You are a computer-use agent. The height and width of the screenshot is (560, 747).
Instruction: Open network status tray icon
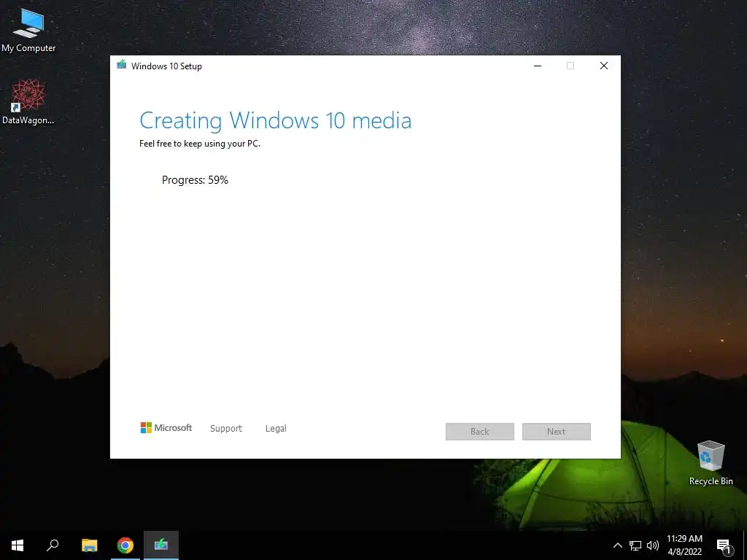pos(635,545)
